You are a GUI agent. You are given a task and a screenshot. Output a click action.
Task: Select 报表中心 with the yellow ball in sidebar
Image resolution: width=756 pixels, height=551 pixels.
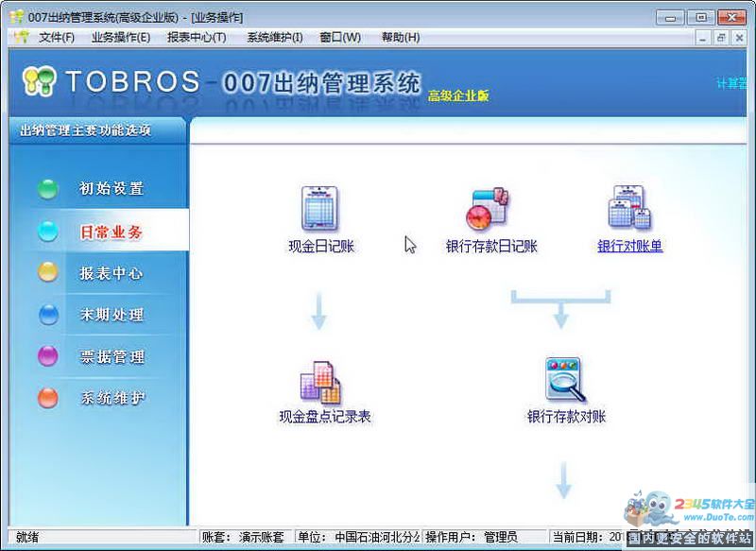tap(98, 273)
